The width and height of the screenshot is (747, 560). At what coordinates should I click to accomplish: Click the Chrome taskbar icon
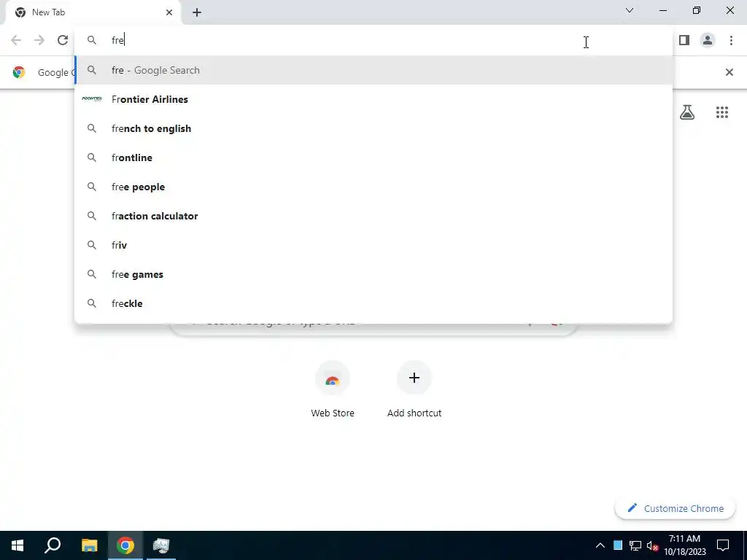click(125, 545)
